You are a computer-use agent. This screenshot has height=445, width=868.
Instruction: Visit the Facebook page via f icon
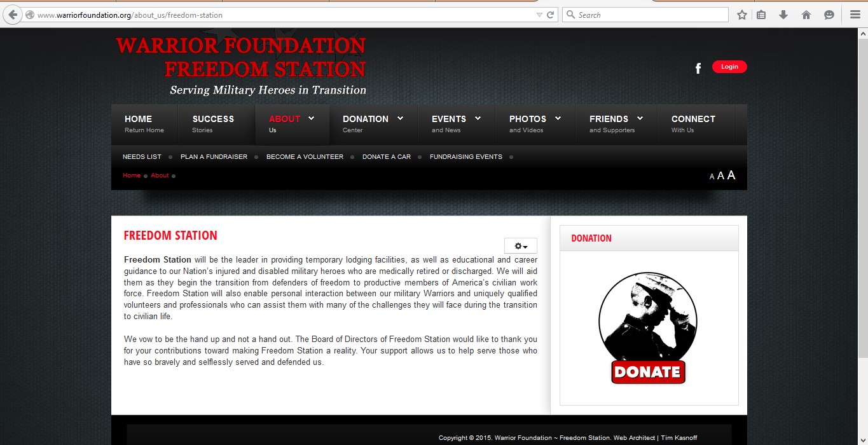coord(698,68)
